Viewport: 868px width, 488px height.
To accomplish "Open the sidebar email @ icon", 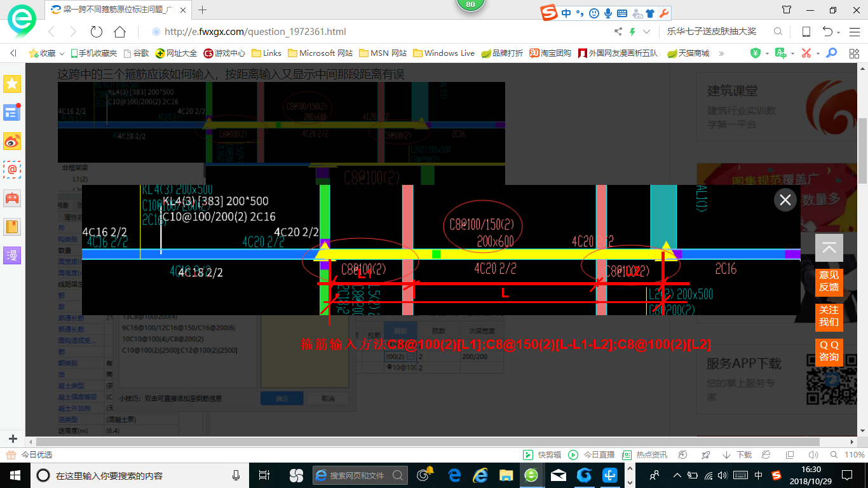I will (12, 170).
